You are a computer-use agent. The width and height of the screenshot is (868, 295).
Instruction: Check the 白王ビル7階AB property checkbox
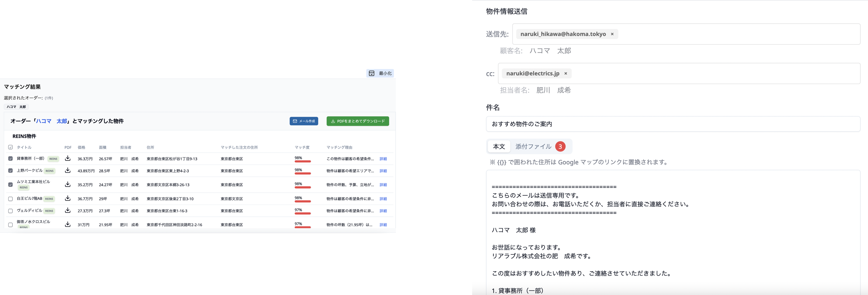(x=10, y=199)
